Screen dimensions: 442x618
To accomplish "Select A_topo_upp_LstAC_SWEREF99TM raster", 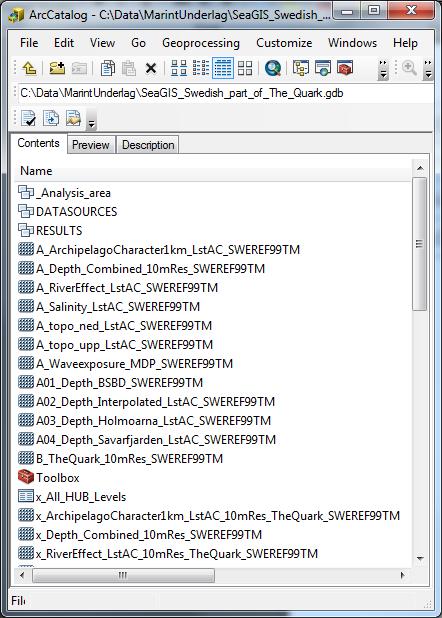I will pos(116,344).
